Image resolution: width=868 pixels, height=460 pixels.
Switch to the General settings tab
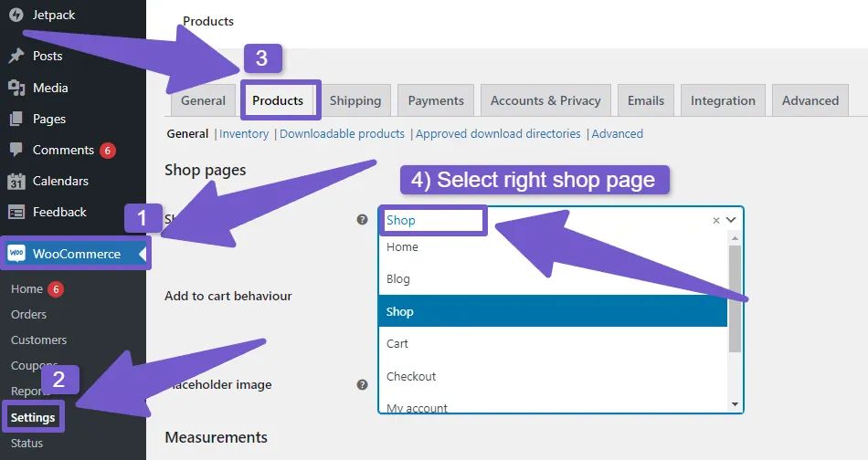click(203, 100)
